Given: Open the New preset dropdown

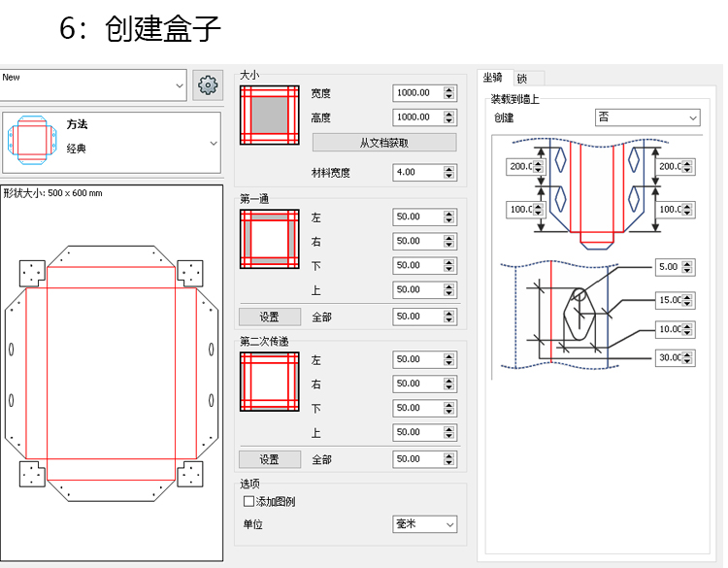Looking at the screenshot, I should tap(93, 85).
